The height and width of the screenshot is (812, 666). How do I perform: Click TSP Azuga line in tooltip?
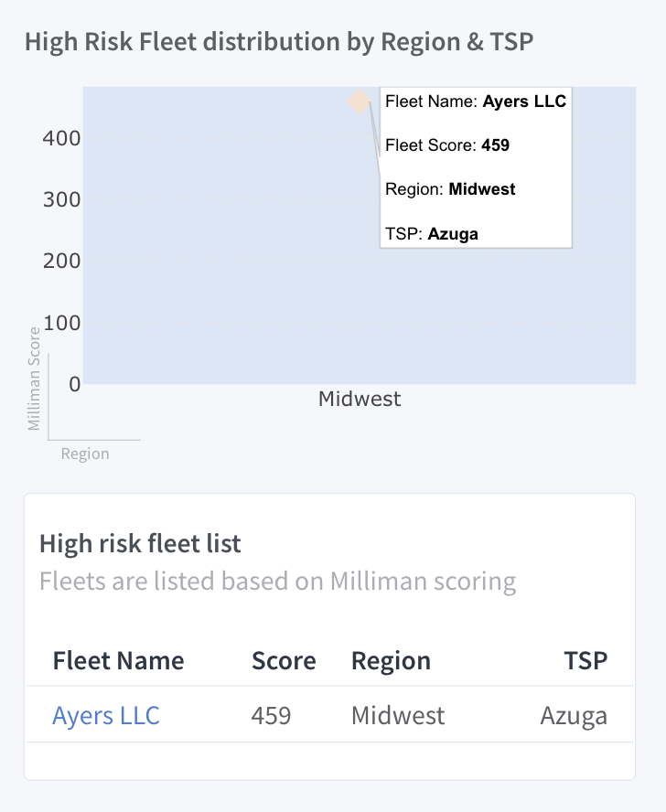point(431,233)
